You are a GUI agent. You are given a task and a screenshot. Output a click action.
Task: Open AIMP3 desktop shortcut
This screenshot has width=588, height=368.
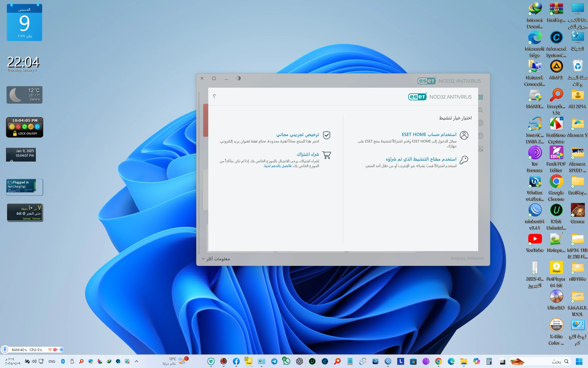[556, 70]
